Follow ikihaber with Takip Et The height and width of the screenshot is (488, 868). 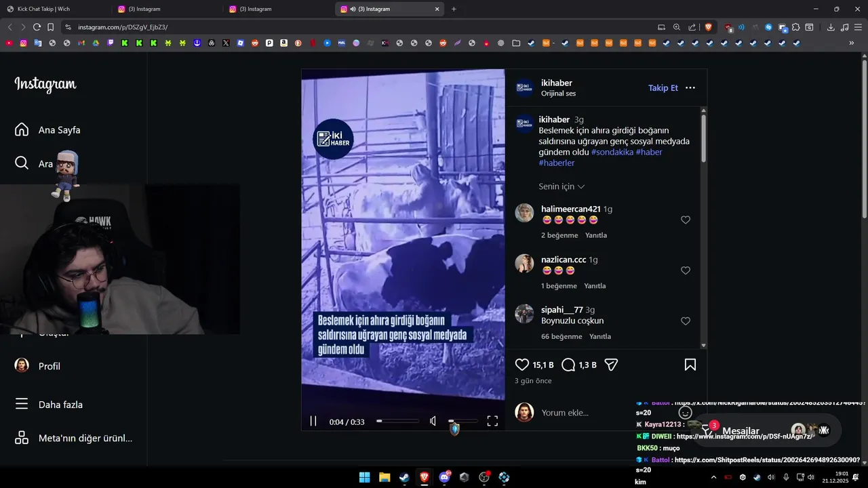point(663,88)
